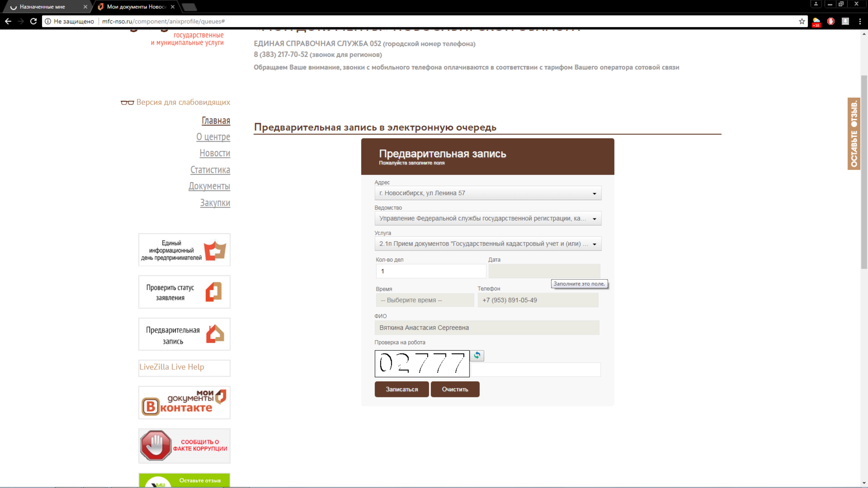Click the weather extension icon
The image size is (868, 488).
[816, 22]
